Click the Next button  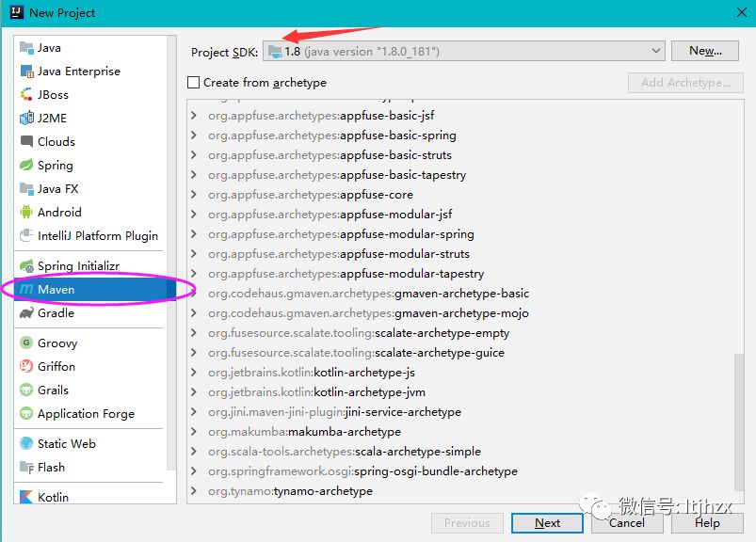coord(547,523)
